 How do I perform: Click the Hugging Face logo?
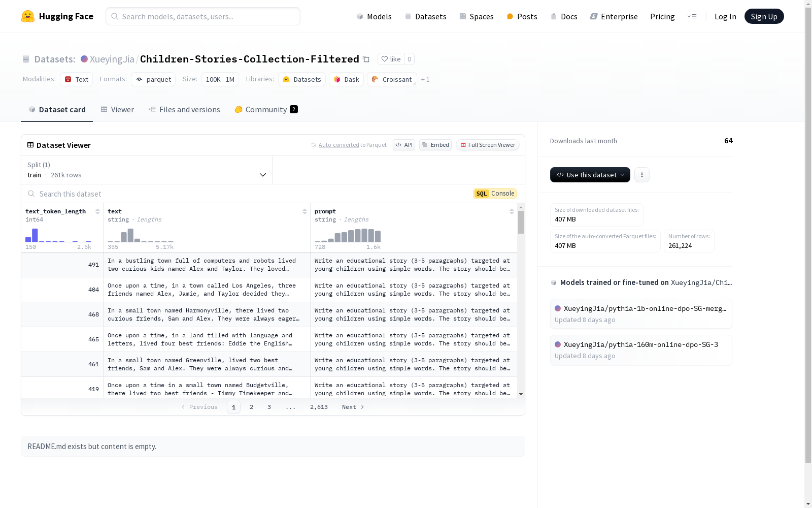click(x=57, y=16)
